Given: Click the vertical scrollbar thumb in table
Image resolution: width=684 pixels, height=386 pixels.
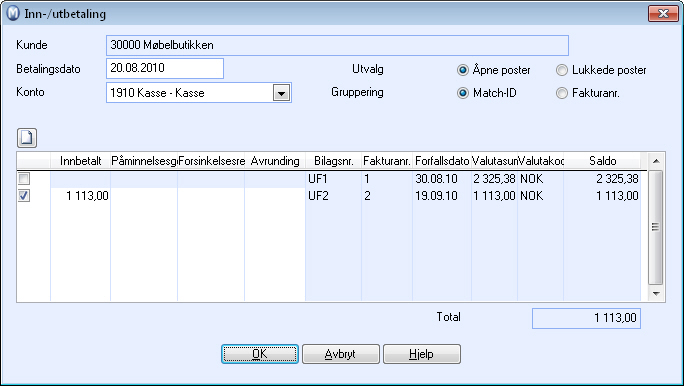Looking at the screenshot, I should pos(656,227).
